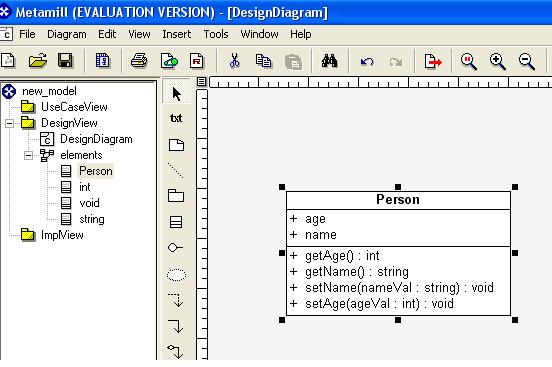This screenshot has width=552, height=367.
Task: Click the binoculars find icon
Action: point(330,61)
